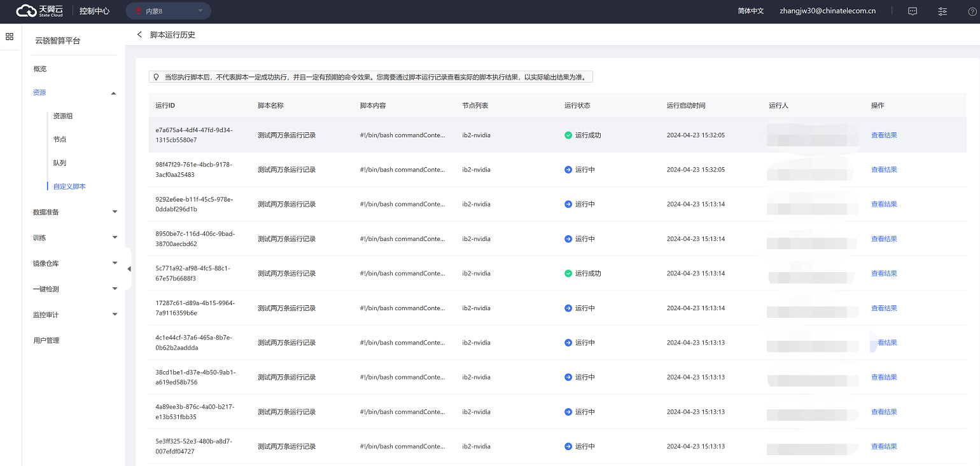Click the running status icon for 9292e6ee row
Screen dimensions: 980x466
[568, 204]
